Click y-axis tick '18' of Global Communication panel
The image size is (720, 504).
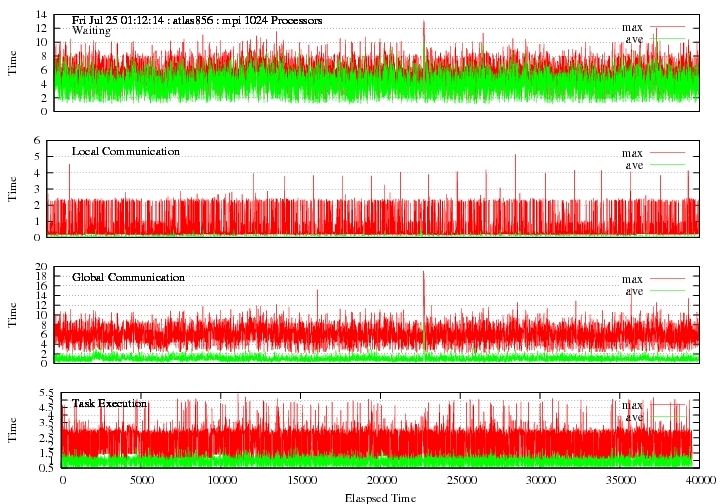click(x=41, y=276)
